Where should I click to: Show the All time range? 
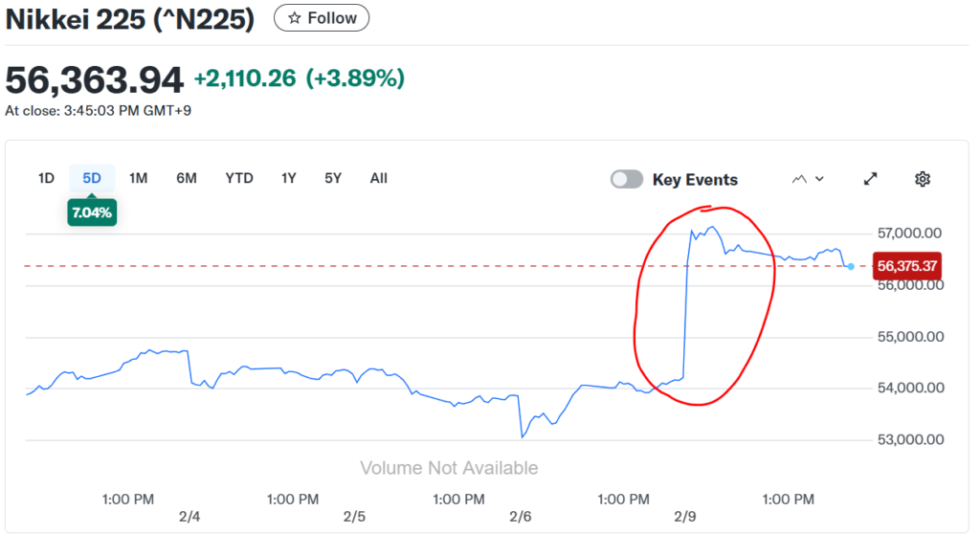tap(379, 178)
